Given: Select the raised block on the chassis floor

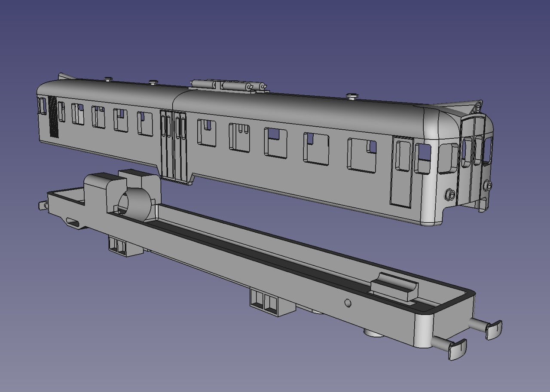Looking at the screenshot, I should pyautogui.click(x=394, y=287).
